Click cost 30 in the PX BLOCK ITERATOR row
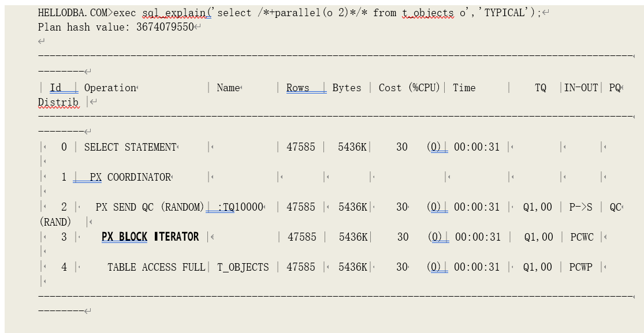The height and width of the screenshot is (333, 644). 403,237
